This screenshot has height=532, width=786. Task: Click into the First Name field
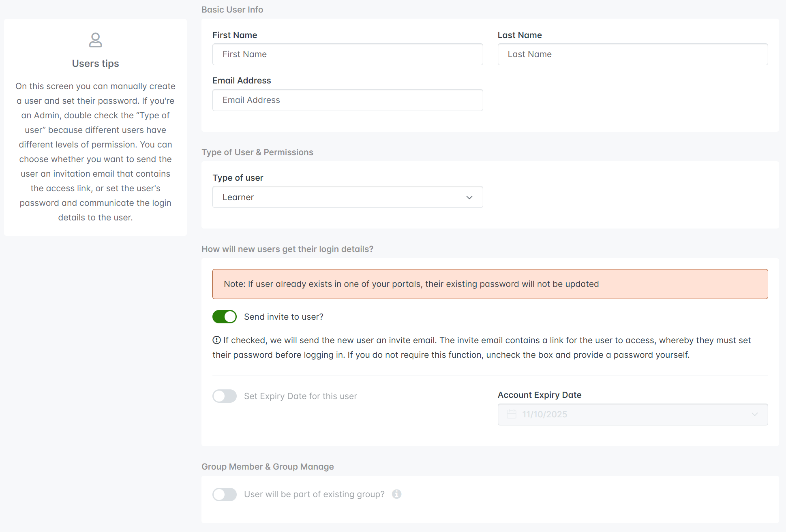pyautogui.click(x=347, y=54)
